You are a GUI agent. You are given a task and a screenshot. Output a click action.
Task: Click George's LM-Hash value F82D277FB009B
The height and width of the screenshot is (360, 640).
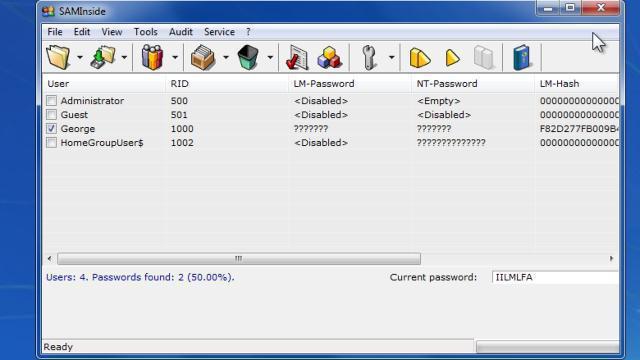coord(579,129)
